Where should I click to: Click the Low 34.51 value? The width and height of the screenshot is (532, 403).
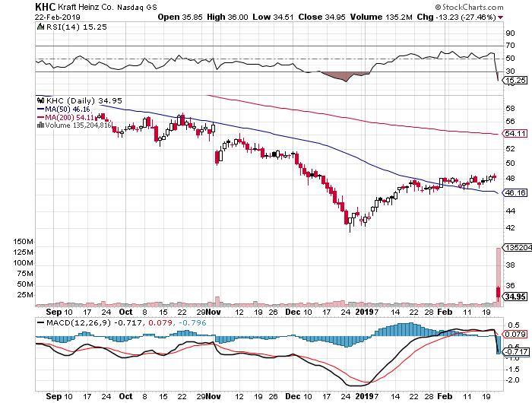[273, 17]
